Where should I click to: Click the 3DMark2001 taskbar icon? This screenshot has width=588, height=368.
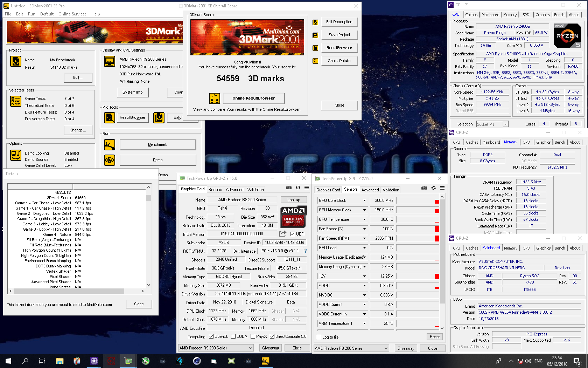click(265, 361)
